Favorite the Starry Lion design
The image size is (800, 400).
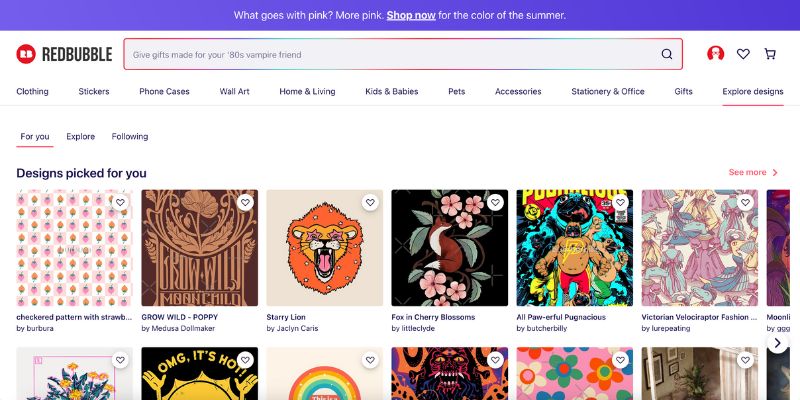[x=369, y=203]
